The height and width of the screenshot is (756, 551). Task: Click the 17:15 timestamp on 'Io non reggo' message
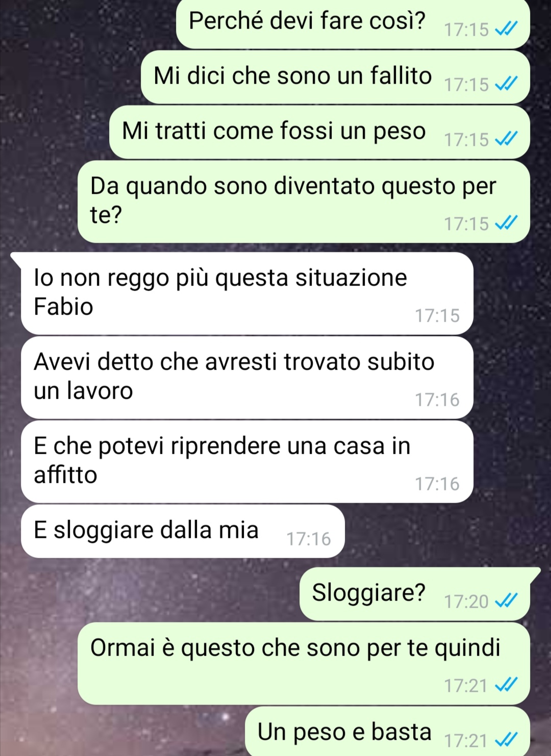[437, 316]
